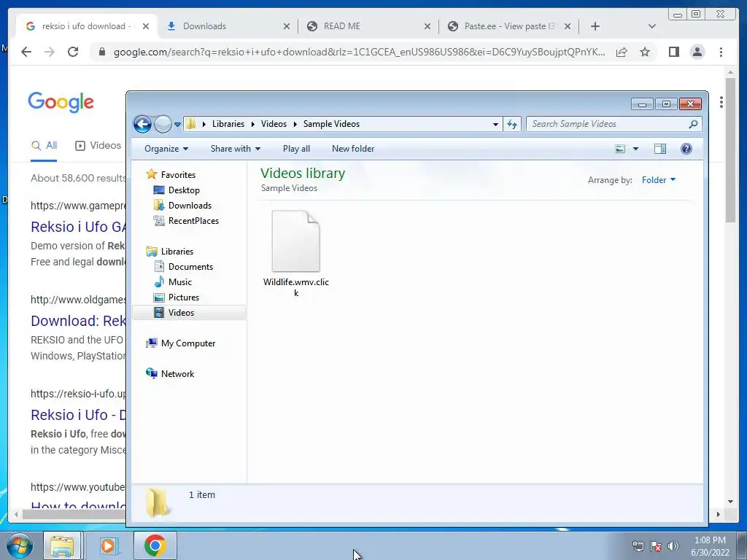Open Download: Rek result link
The height and width of the screenshot is (560, 747).
tap(78, 321)
